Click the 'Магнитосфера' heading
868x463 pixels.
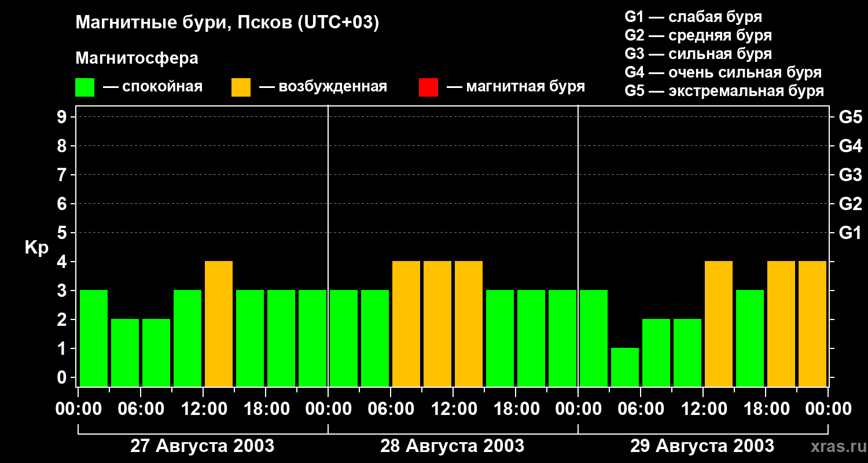point(137,58)
